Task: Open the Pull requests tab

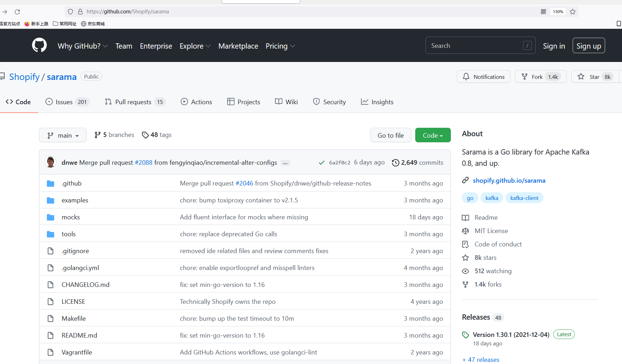Action: pos(135,102)
